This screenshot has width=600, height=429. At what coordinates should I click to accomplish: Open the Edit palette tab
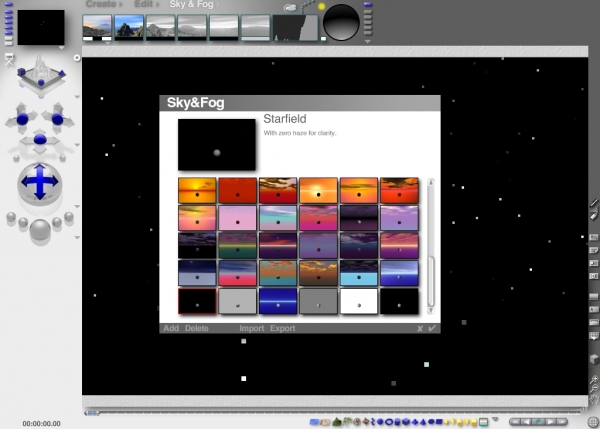[144, 4]
